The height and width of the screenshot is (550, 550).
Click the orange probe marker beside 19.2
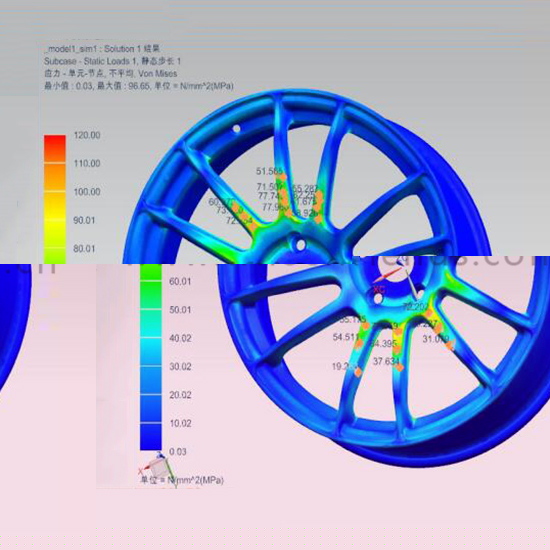coord(358,372)
